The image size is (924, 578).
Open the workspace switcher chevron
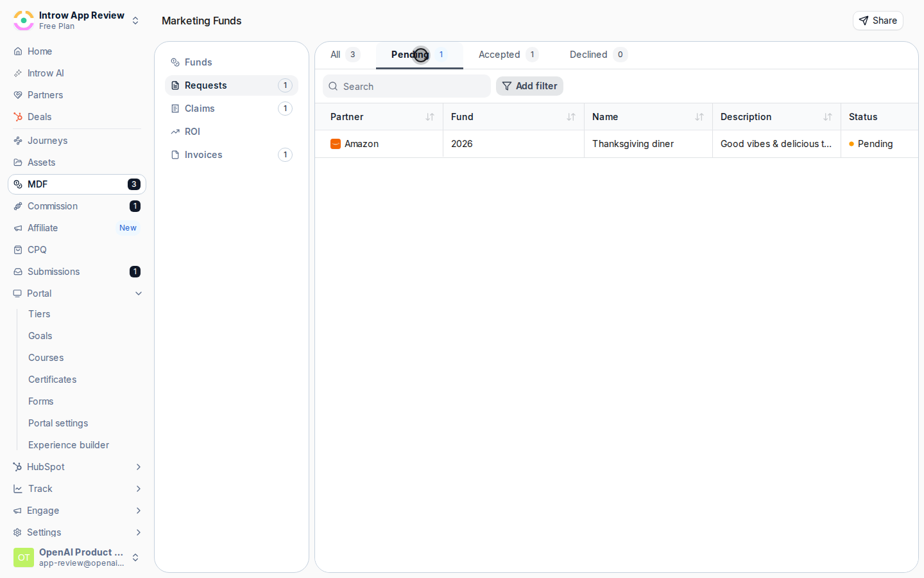pos(135,21)
